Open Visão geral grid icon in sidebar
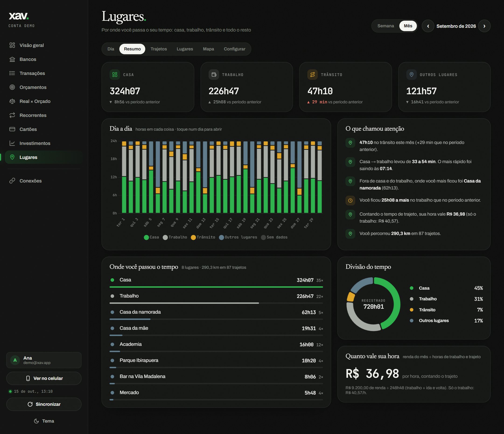This screenshot has height=434, width=504. pos(12,45)
